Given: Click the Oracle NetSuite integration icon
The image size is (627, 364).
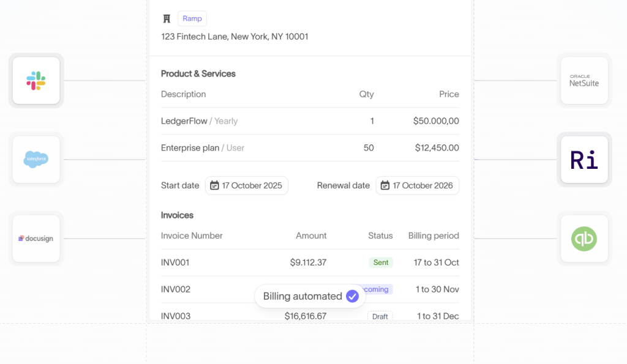Looking at the screenshot, I should tap(584, 80).
